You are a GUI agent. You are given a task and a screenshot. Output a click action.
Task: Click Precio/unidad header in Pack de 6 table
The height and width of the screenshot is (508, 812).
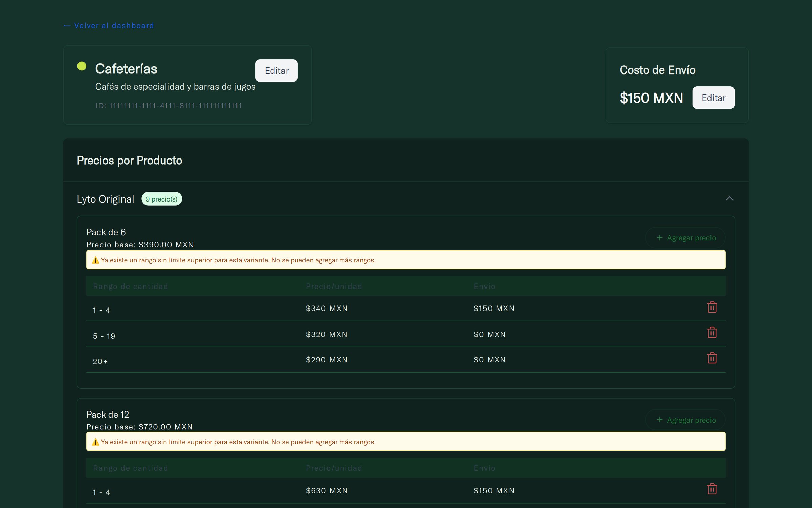(334, 286)
